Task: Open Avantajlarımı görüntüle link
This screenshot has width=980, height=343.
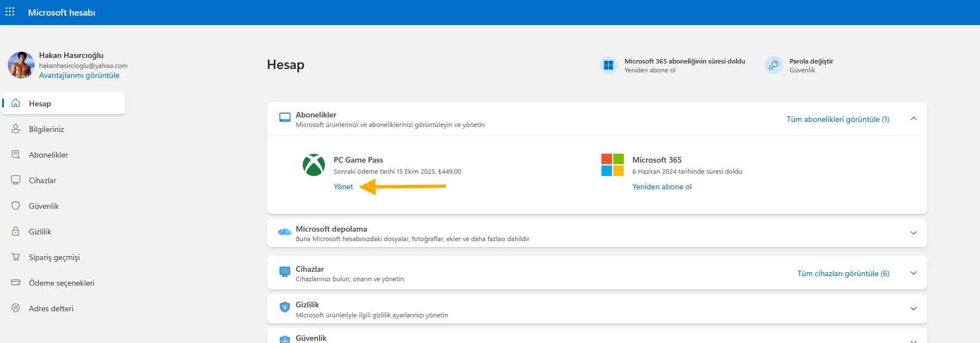Action: coord(79,75)
